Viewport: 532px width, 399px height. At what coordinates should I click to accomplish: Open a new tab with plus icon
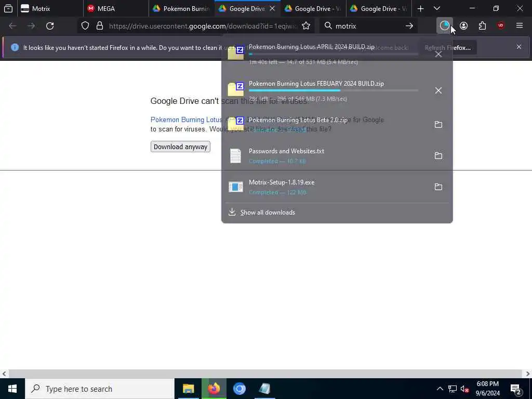pyautogui.click(x=420, y=9)
